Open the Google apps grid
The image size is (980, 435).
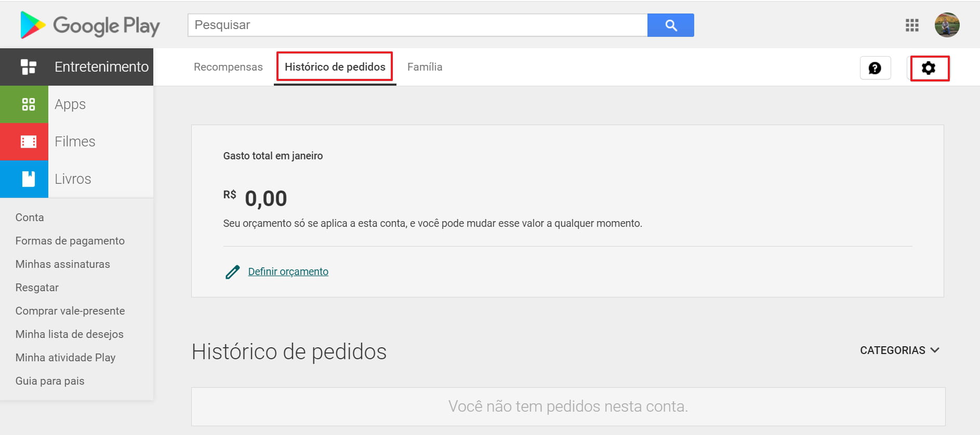[912, 25]
